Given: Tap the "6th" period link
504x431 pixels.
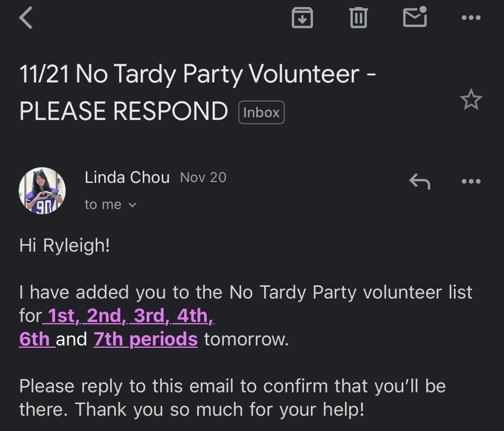Looking at the screenshot, I should 35,339.
